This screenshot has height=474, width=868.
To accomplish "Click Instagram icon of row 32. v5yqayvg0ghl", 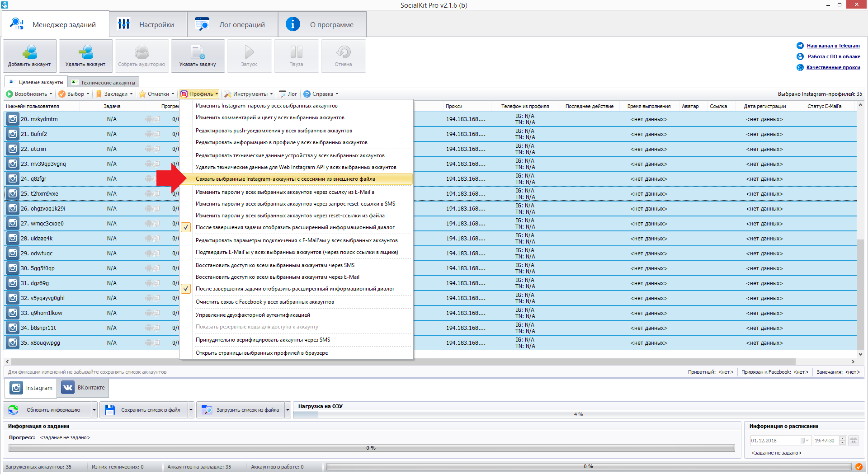I will tap(13, 298).
